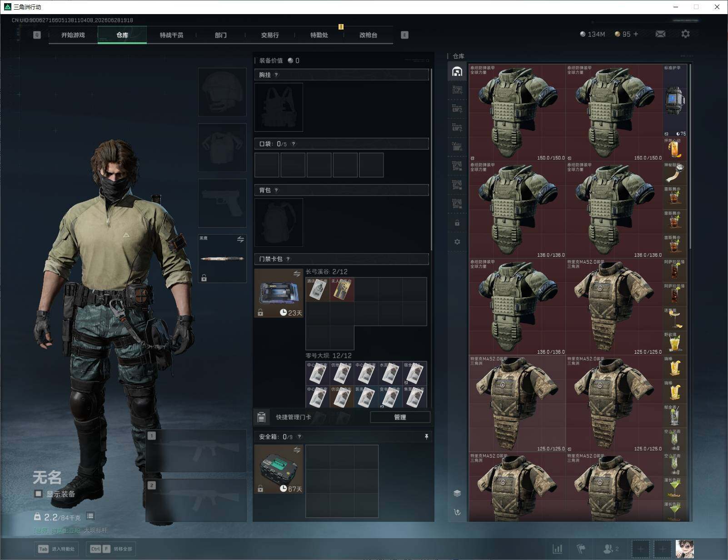Click the 管理 button
This screenshot has height=560, width=728.
(400, 417)
